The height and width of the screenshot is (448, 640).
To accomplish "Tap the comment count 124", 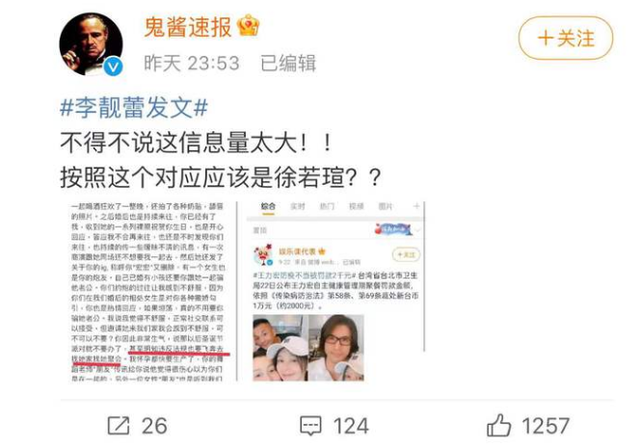I will (x=351, y=426).
